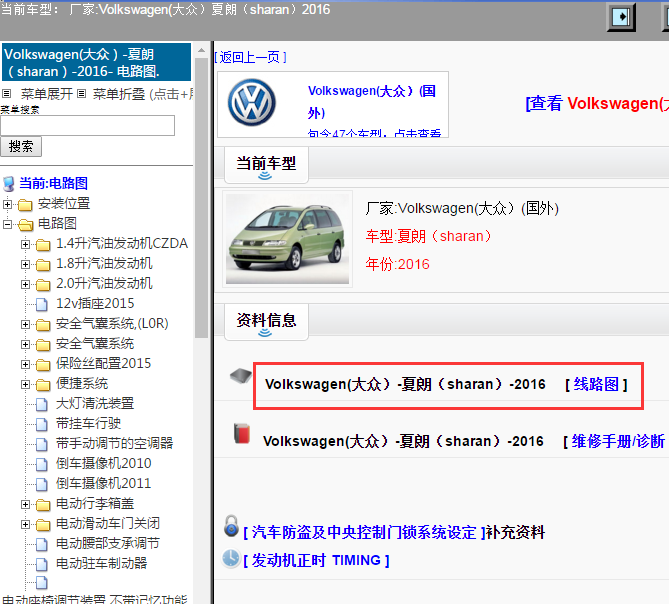Expand the 保险丝配置2015 node
The height and width of the screenshot is (604, 669).
pyautogui.click(x=25, y=365)
